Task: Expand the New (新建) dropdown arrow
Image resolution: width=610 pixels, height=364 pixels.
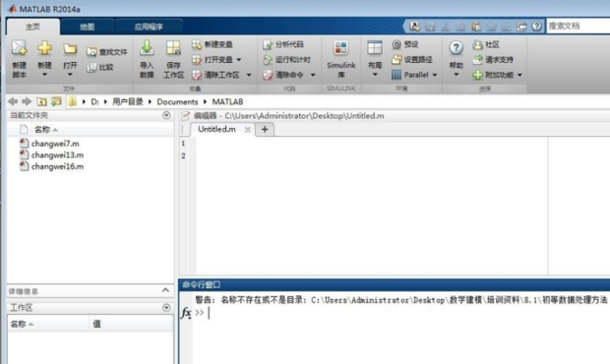Action: click(x=44, y=75)
